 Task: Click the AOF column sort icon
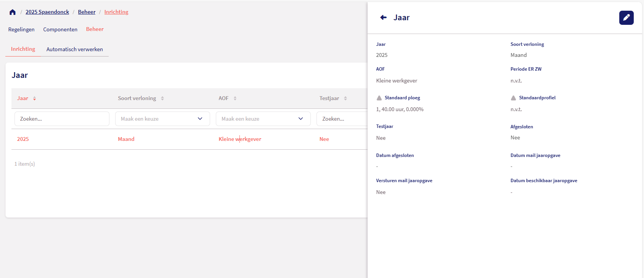pos(235,99)
